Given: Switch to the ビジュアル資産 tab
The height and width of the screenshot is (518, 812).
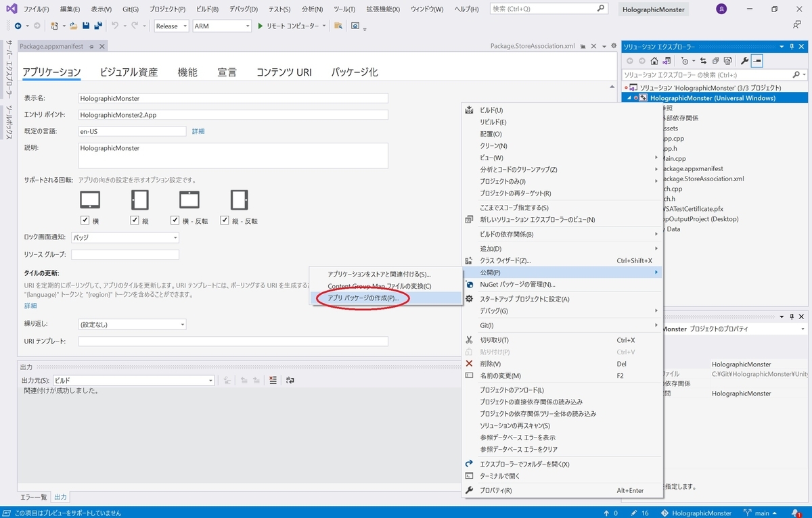Looking at the screenshot, I should click(129, 72).
